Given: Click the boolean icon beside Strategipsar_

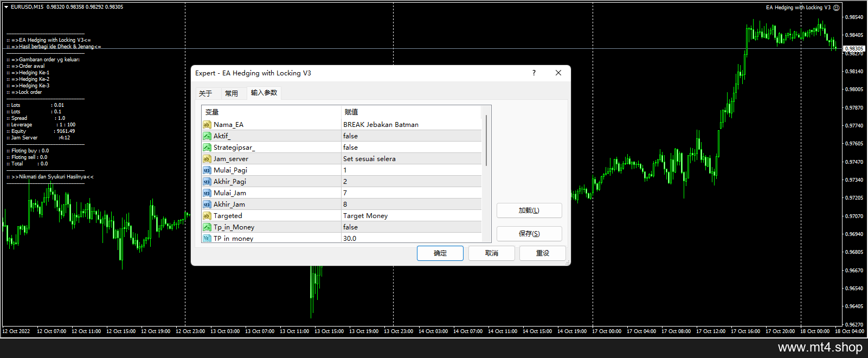Looking at the screenshot, I should tap(207, 148).
